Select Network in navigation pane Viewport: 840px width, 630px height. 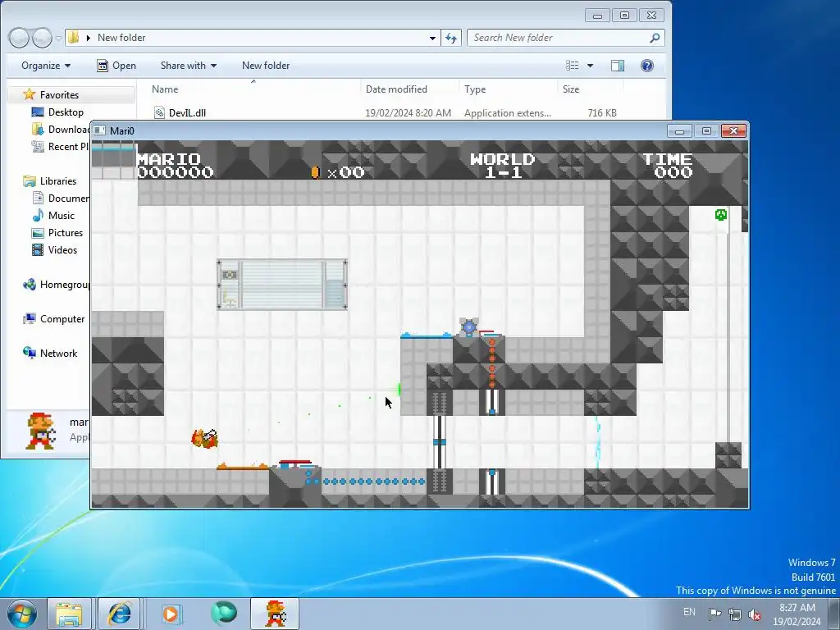coord(58,353)
